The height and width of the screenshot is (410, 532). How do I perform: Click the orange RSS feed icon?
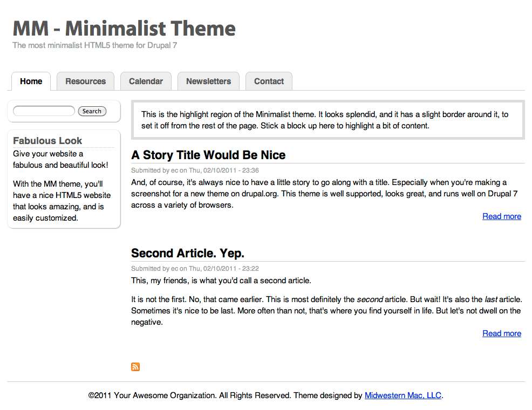click(135, 367)
